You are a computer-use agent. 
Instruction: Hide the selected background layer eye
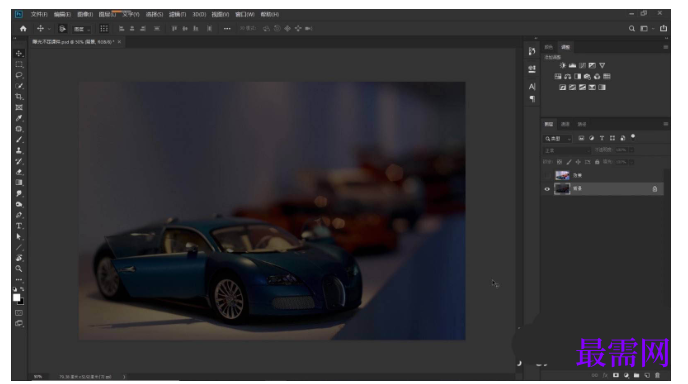tap(547, 189)
